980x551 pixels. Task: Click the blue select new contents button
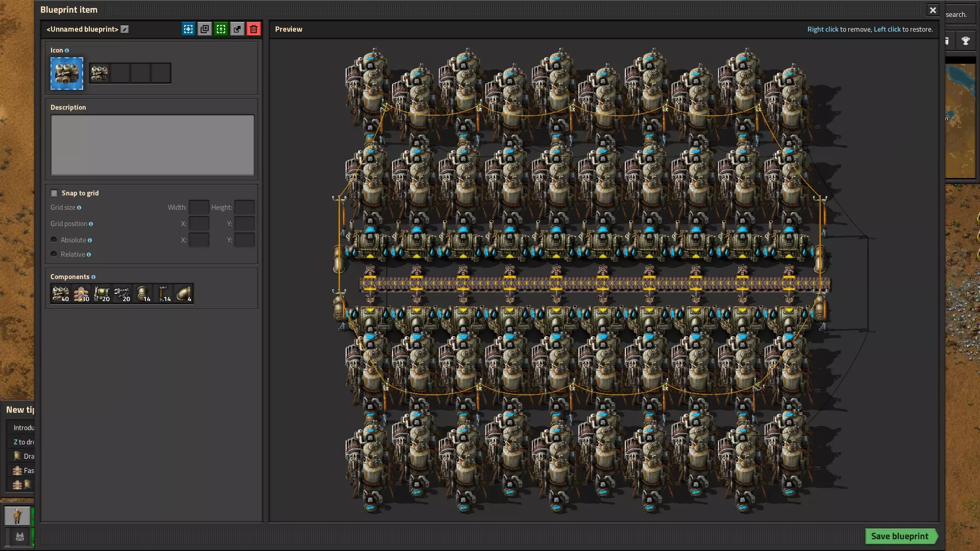[188, 29]
